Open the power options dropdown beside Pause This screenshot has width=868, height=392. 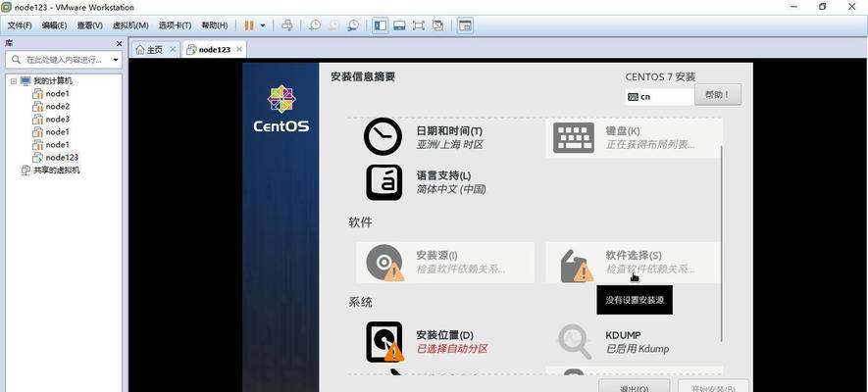click(x=263, y=25)
